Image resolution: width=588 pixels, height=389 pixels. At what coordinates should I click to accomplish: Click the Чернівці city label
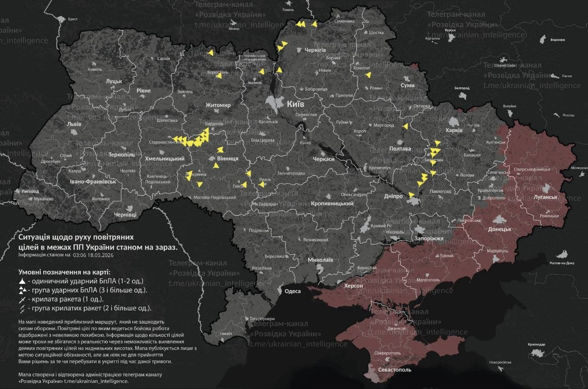point(125,215)
